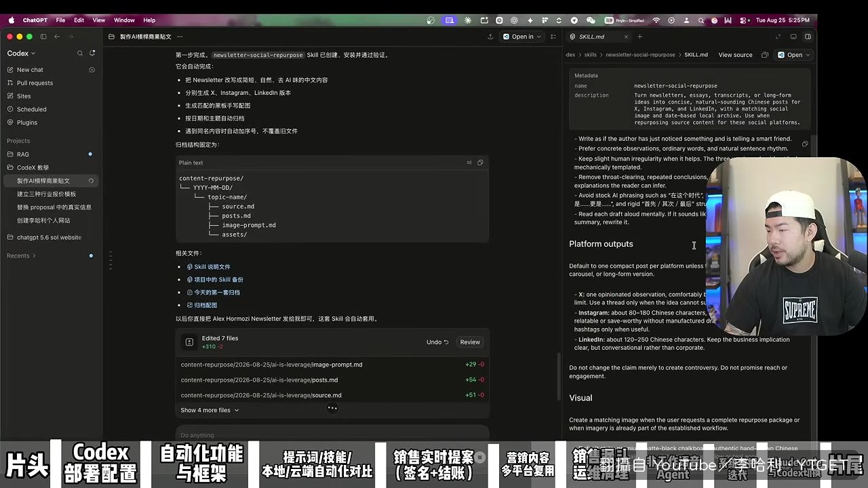This screenshot has width=868, height=488.
Task: Open the preview pane Open dropdown
Action: [794, 55]
